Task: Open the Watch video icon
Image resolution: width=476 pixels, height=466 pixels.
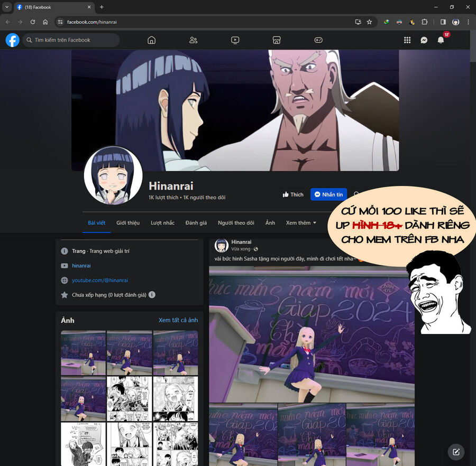Action: 235,40
